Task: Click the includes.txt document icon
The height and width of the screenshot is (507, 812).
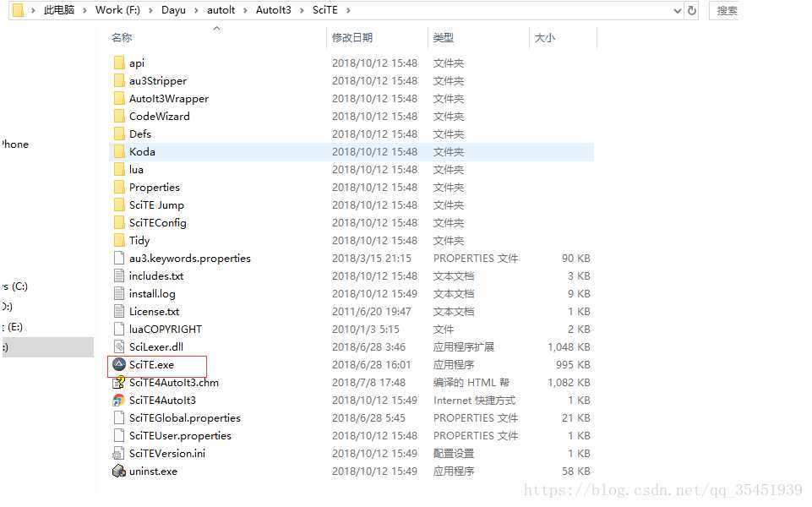Action: point(119,275)
